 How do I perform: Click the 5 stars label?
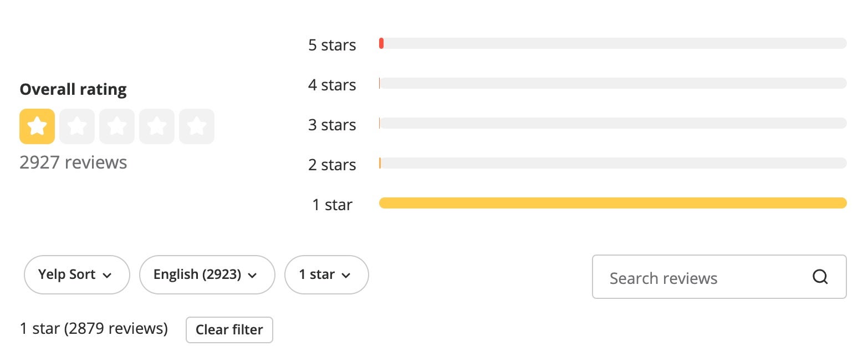pos(332,45)
